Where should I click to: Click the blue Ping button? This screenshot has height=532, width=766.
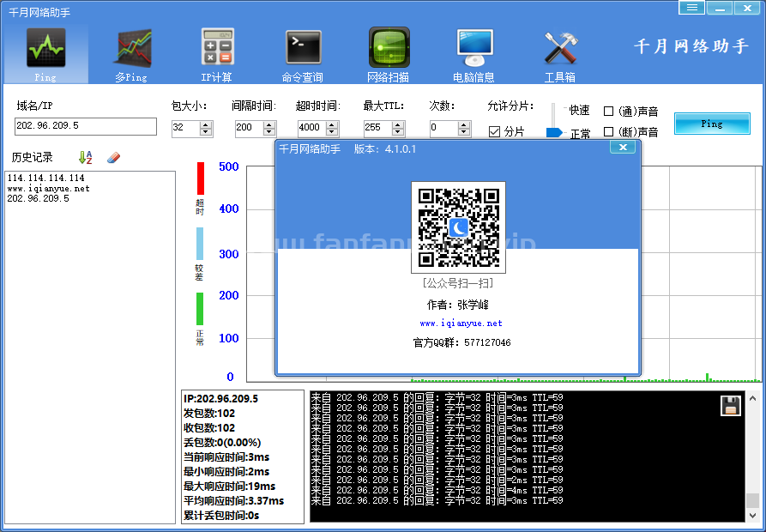tap(711, 124)
